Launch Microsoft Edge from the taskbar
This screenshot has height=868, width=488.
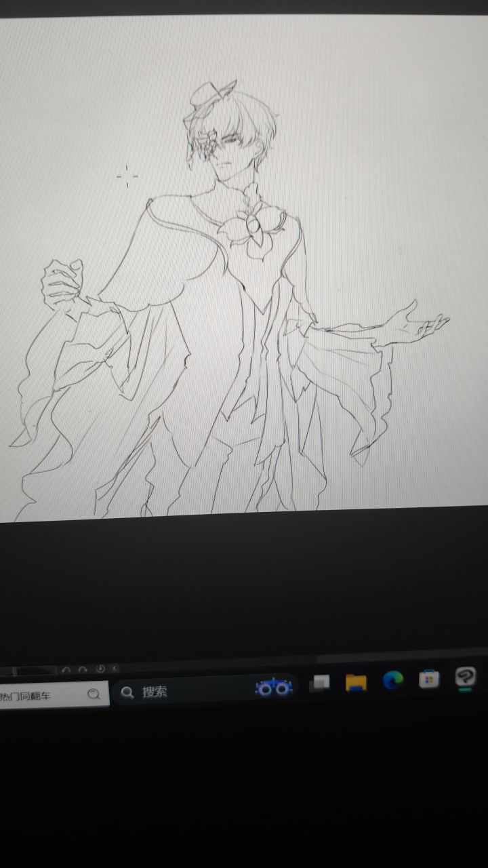392,680
